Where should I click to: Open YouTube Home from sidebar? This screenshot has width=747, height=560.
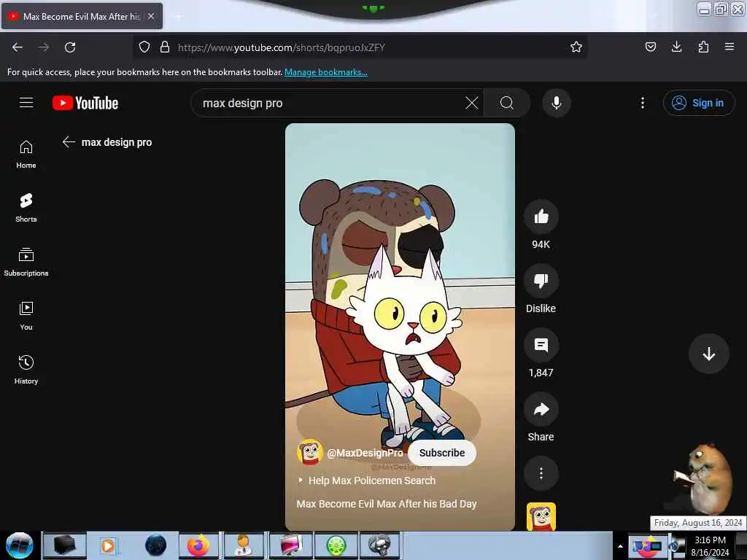26,155
